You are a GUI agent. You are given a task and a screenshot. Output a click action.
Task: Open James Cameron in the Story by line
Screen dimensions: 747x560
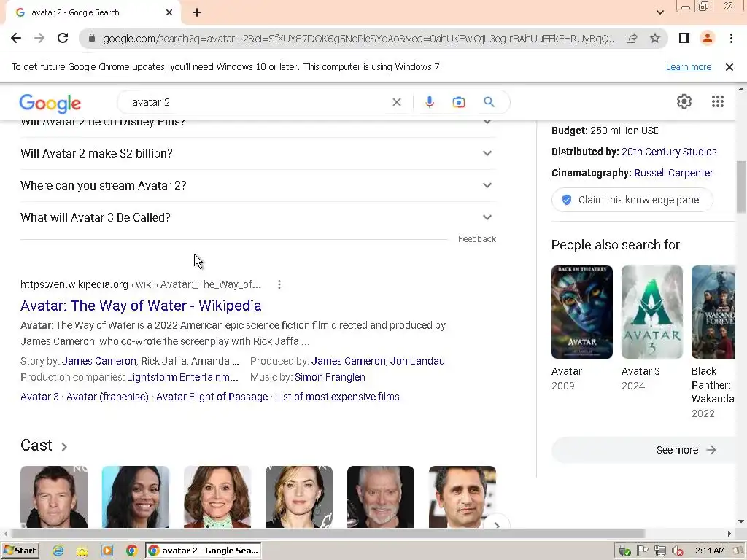(99, 361)
